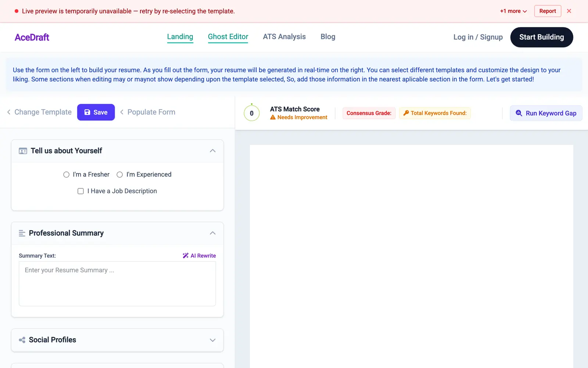Check the I Have a Job Description box
Screen dimensions: 588x368
(80, 191)
